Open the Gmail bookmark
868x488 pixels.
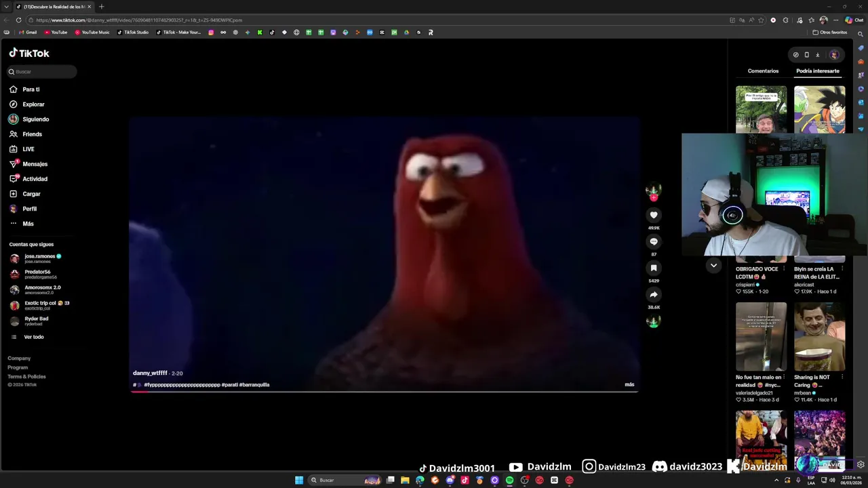point(28,33)
